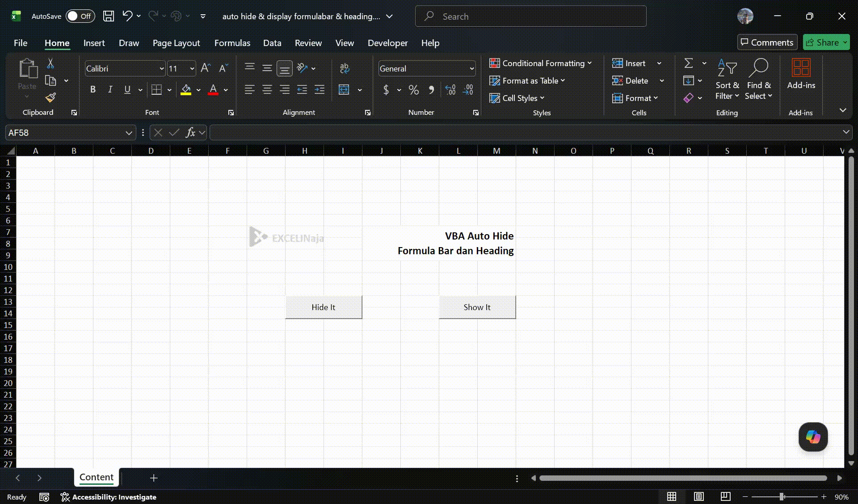Expand the formula bar chevron
The width and height of the screenshot is (858, 504).
(845, 132)
